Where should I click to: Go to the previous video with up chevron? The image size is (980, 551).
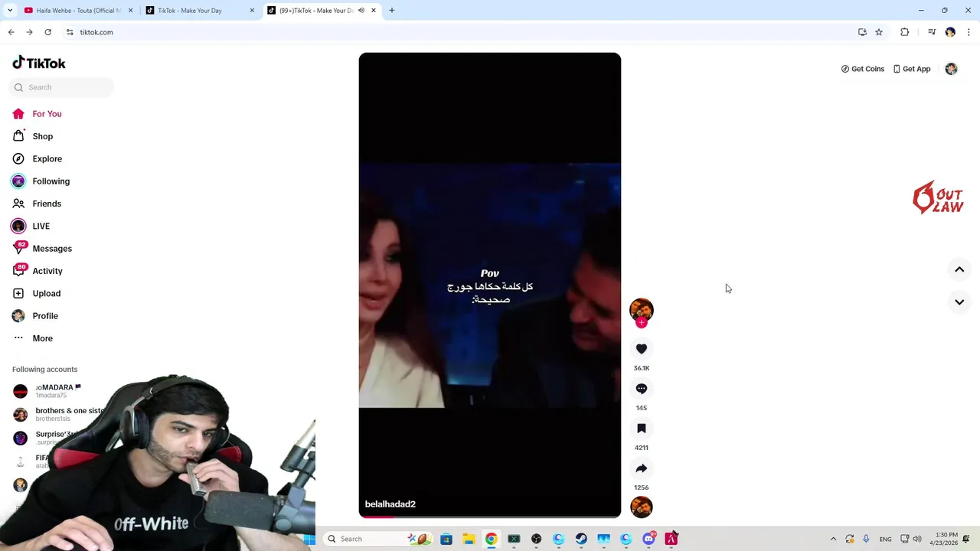959,269
